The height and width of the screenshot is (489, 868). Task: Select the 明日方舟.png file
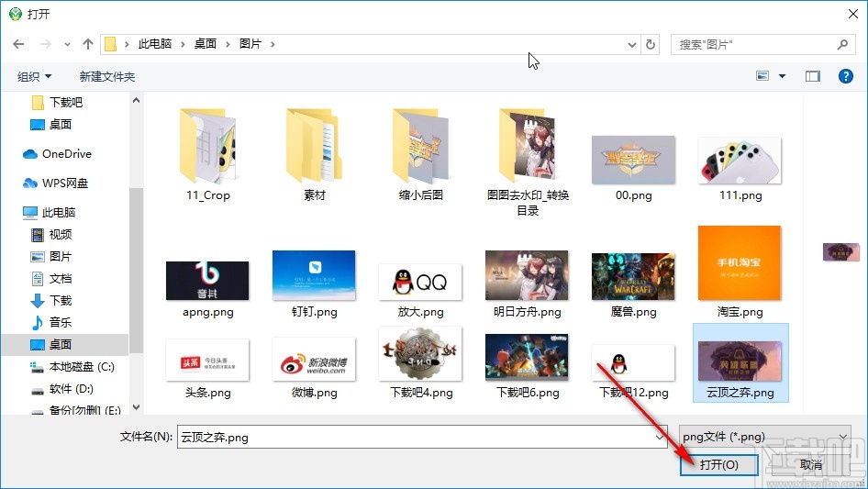(527, 284)
